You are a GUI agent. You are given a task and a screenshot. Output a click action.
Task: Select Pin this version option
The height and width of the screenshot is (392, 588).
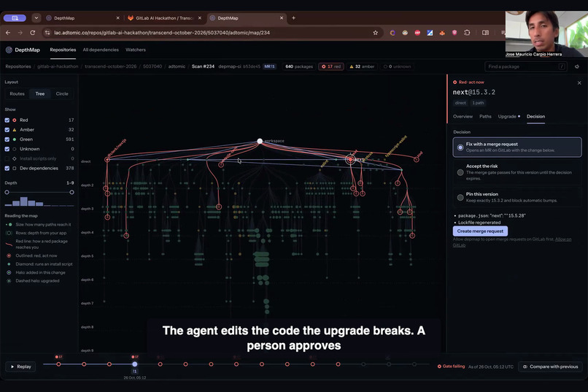(x=517, y=197)
